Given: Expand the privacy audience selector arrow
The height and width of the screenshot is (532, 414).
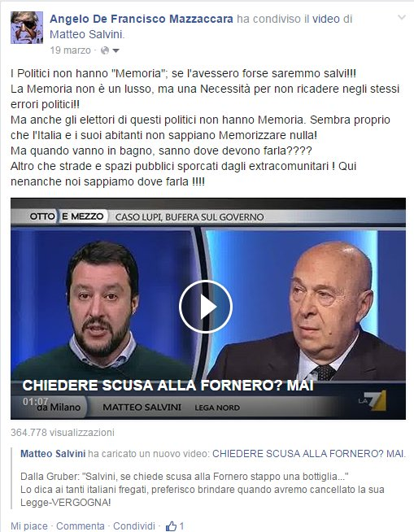Looking at the screenshot, I should coord(115,51).
